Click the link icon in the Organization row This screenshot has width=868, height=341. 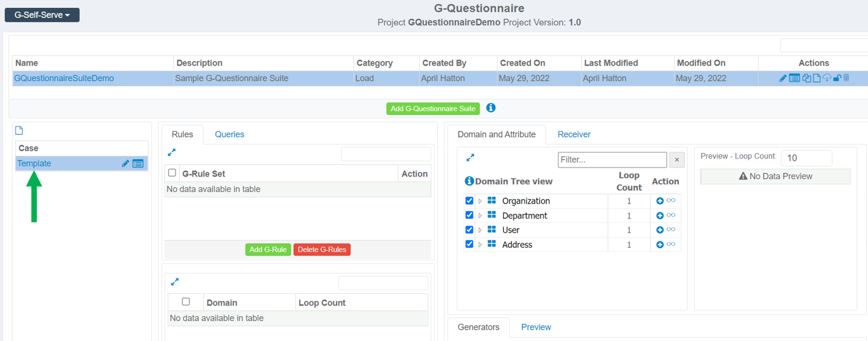click(671, 201)
